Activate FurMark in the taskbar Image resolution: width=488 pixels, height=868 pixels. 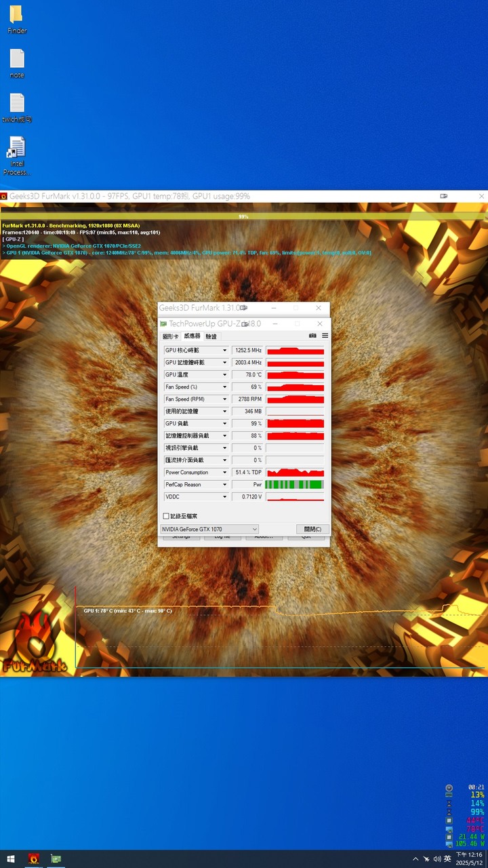coord(33,859)
